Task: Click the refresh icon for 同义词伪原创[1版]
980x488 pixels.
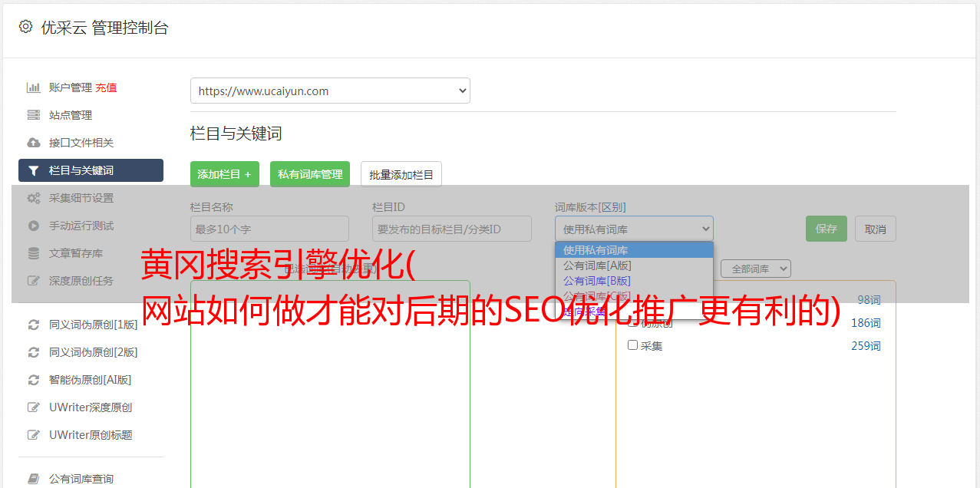Action: tap(33, 325)
